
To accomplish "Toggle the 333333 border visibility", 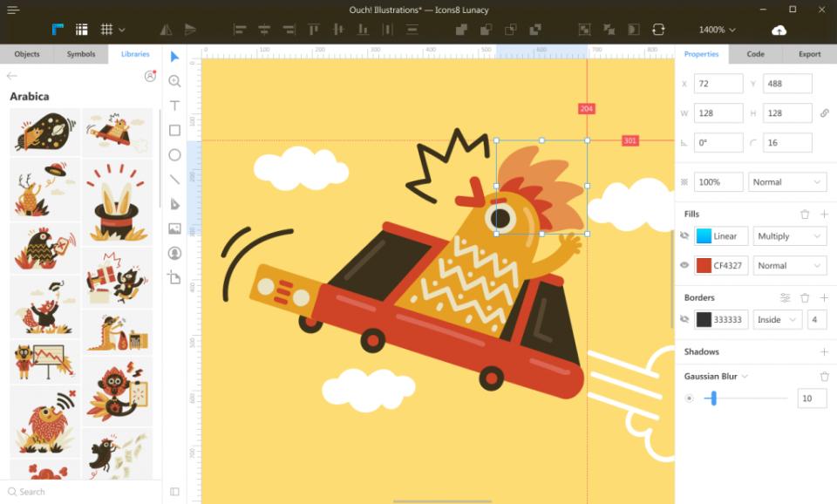I will point(685,319).
